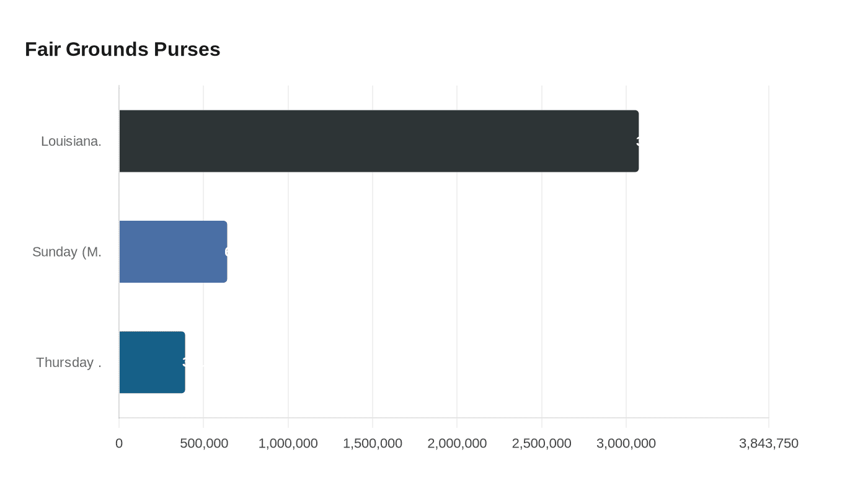Click the 1,000,000 axis tick label
Image resolution: width=868 pixels, height=496 pixels.
click(288, 443)
